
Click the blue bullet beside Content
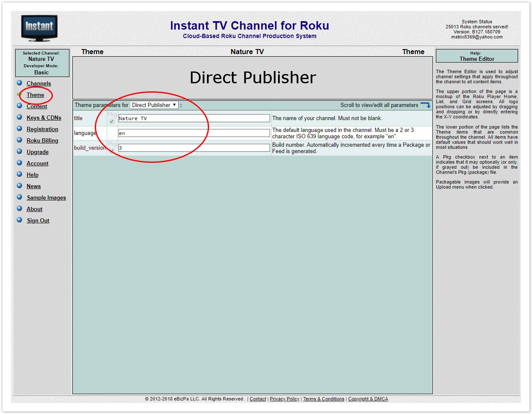19,106
